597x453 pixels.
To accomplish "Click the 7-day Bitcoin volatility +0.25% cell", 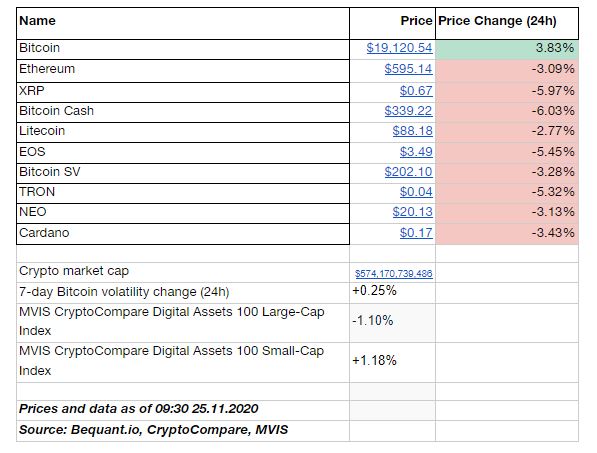I will (393, 292).
